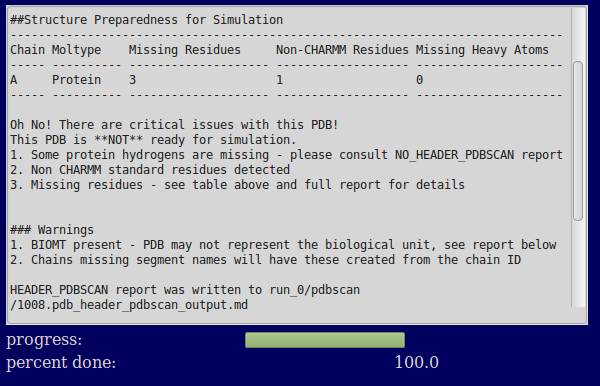Click the "progress:" label
This screenshot has height=386, width=600.
click(44, 340)
